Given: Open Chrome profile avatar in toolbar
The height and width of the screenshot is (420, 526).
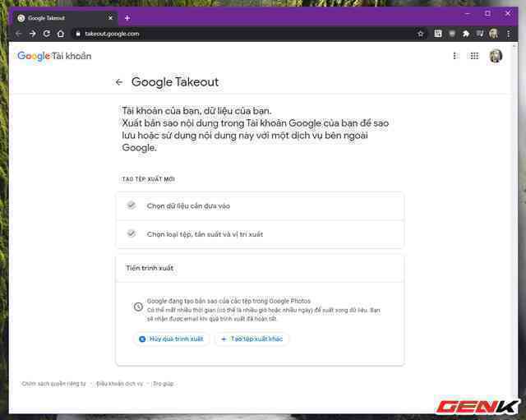Looking at the screenshot, I should tap(493, 34).
